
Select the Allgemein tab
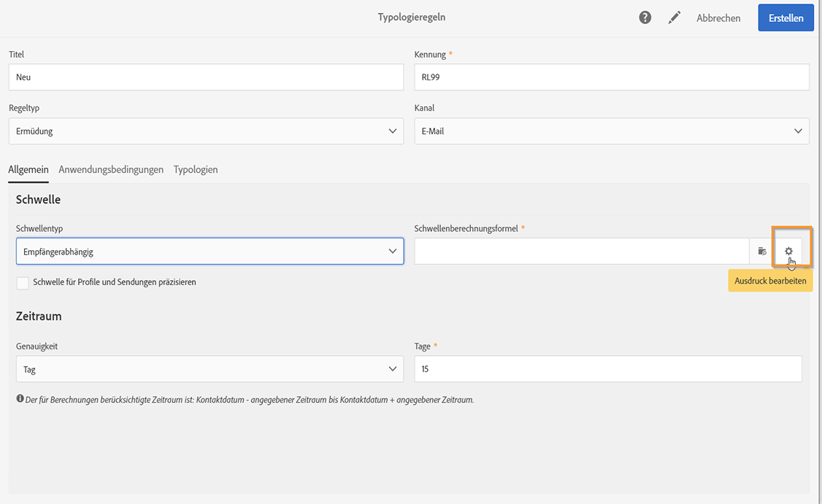(x=28, y=169)
